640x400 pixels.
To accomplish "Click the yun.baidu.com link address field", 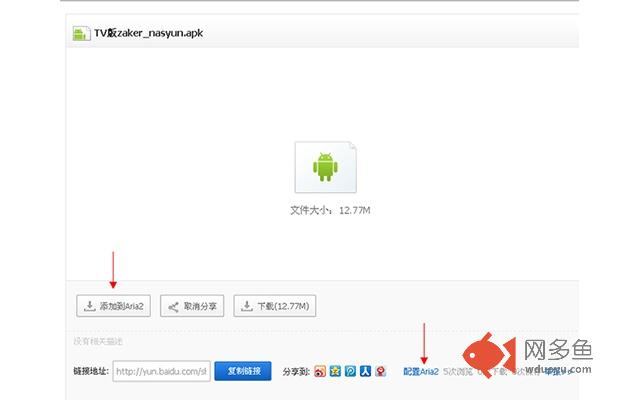I will [x=162, y=371].
